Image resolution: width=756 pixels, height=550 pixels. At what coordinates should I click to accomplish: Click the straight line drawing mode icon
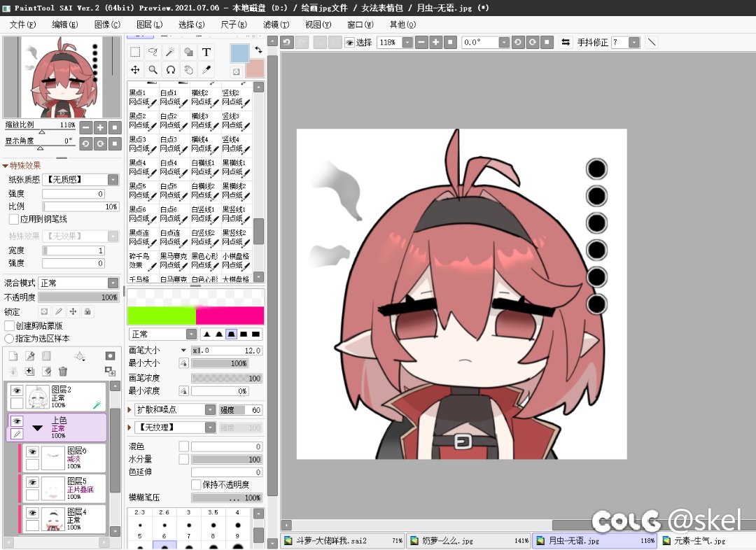[x=652, y=43]
